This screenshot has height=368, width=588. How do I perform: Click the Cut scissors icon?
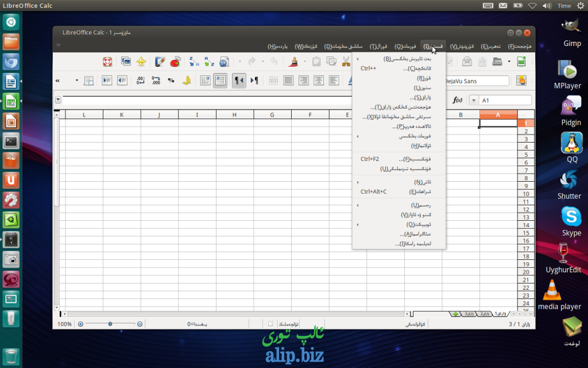[346, 62]
